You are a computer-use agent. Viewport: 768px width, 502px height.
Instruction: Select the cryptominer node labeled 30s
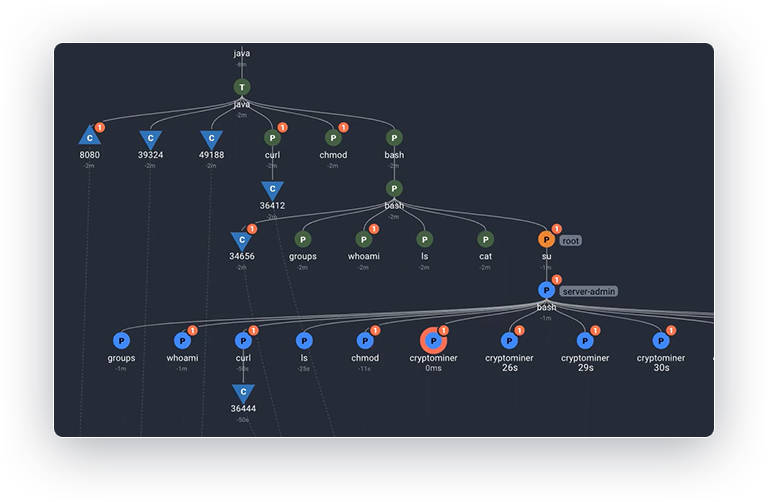661,342
